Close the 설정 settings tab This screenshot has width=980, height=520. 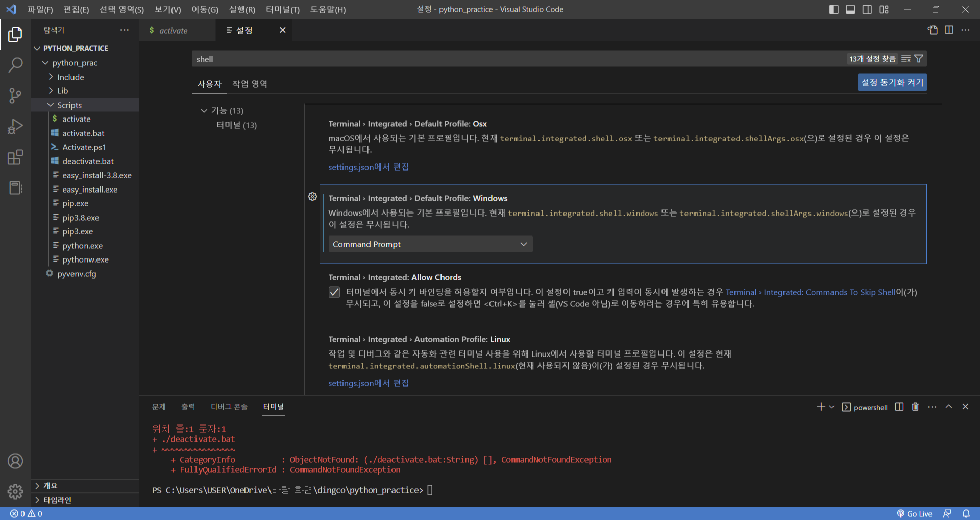click(x=282, y=30)
